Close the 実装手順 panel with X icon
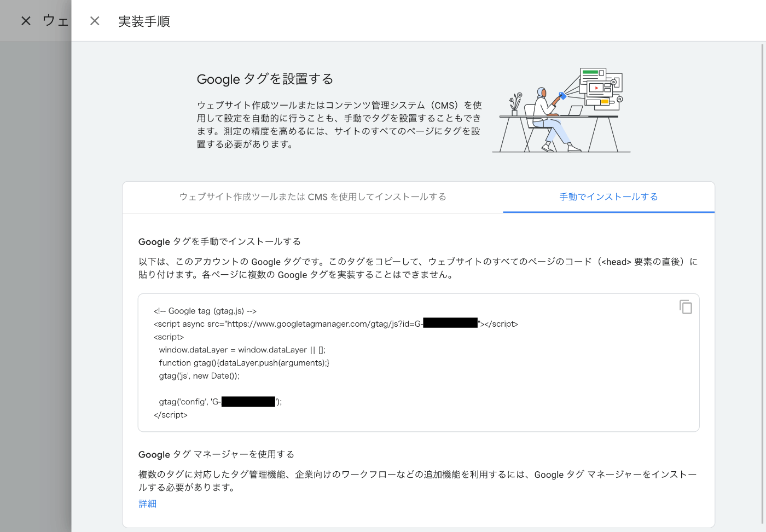This screenshot has width=766, height=532. [95, 21]
